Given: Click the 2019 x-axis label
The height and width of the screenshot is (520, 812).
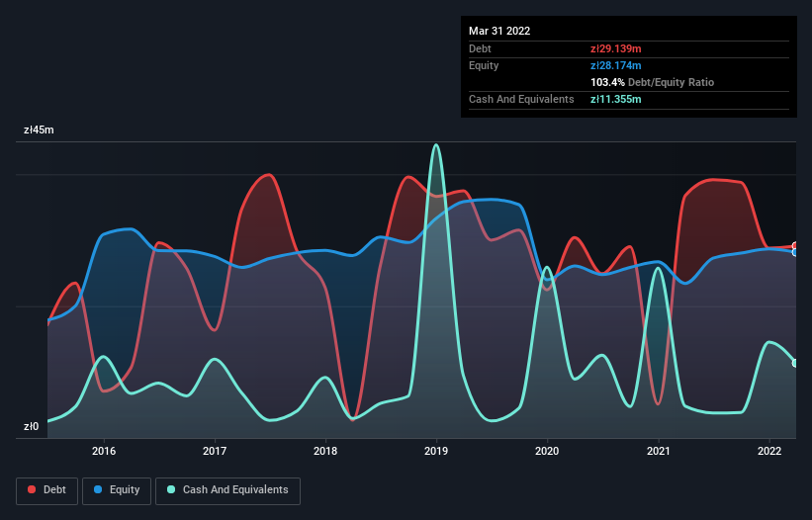Looking at the screenshot, I should [436, 451].
